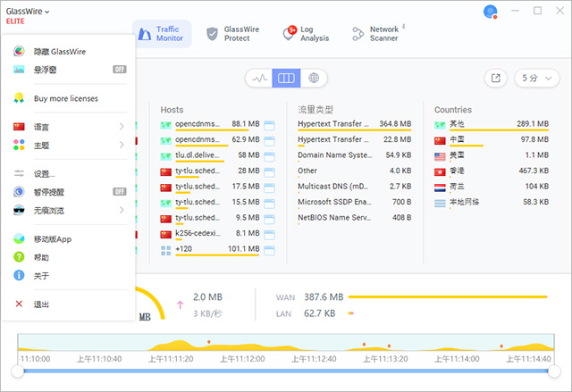
Task: Open the 5-minute time range dropdown
Action: pos(533,79)
